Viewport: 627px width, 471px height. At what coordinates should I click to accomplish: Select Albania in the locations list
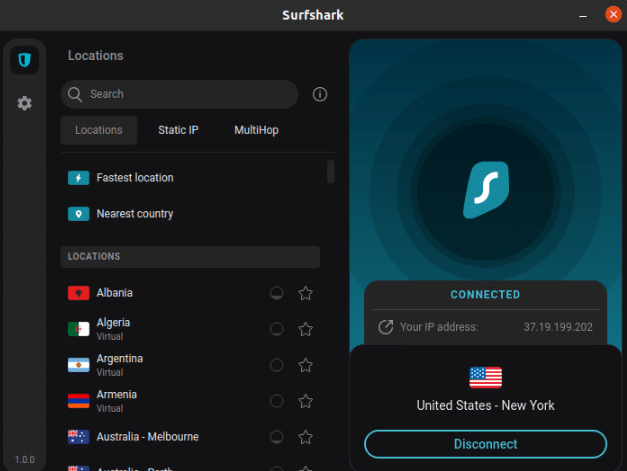tap(190, 293)
